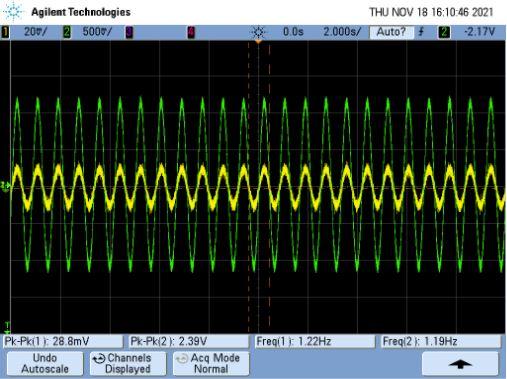Select the channel 1 indicator badge
Viewport: 507px width, 379px height.
(5, 32)
